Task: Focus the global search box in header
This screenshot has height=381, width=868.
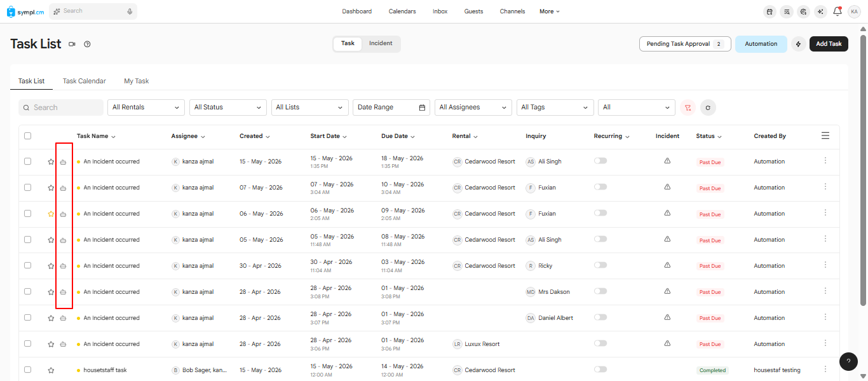Action: pyautogui.click(x=93, y=11)
